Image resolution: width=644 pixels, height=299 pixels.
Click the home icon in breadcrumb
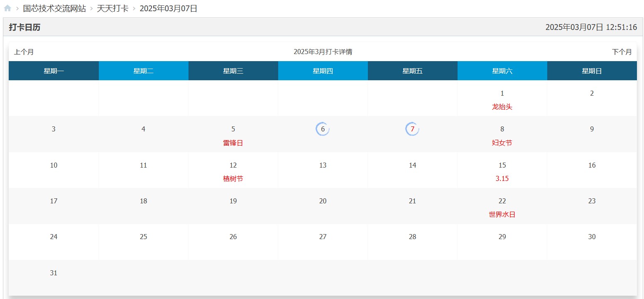(x=7, y=8)
